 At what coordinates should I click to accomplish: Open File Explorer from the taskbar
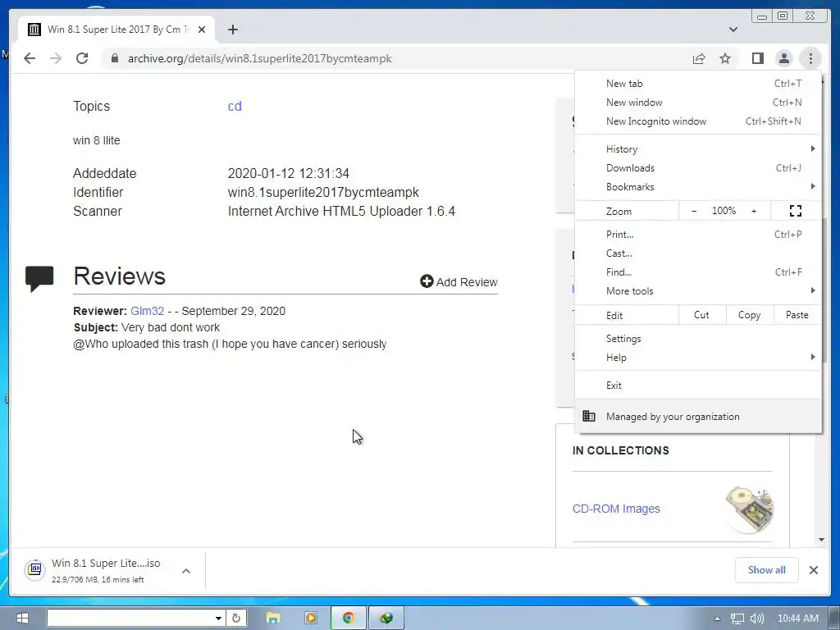click(x=272, y=618)
